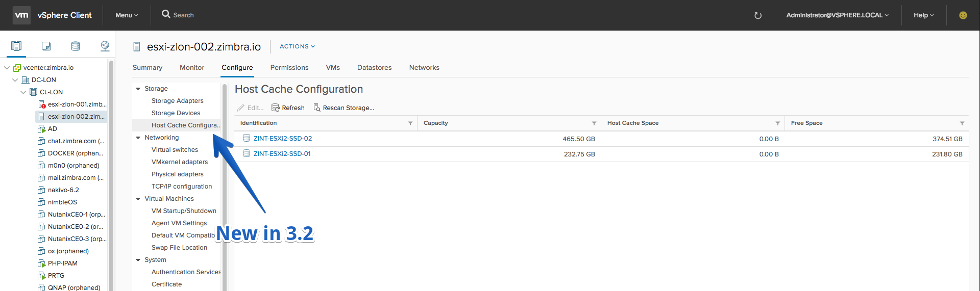Open the ZINT-ESXI2-SSD-02 datastore link
The height and width of the screenshot is (291, 980).
(283, 138)
